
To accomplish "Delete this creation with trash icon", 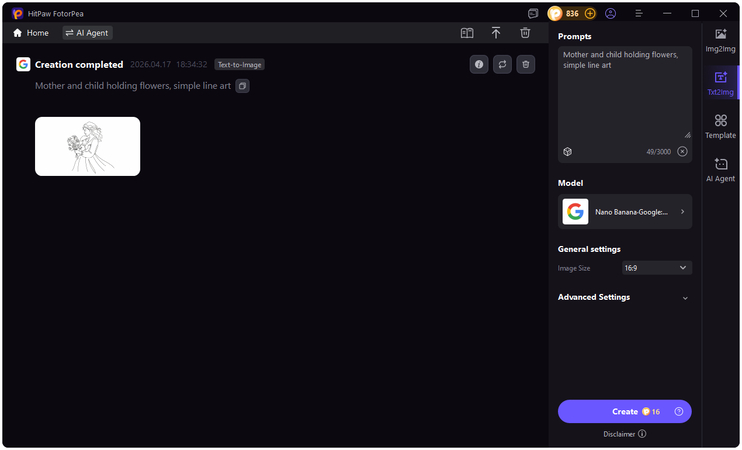I will click(x=526, y=64).
